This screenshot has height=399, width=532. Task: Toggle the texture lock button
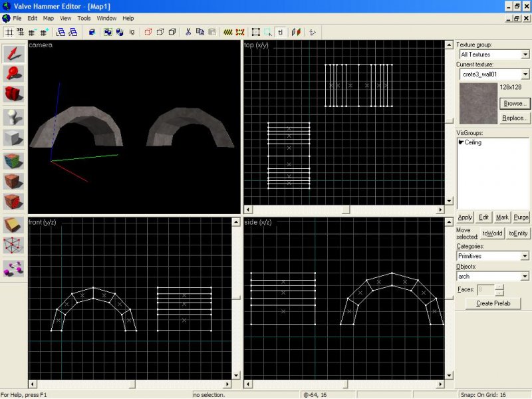point(281,31)
